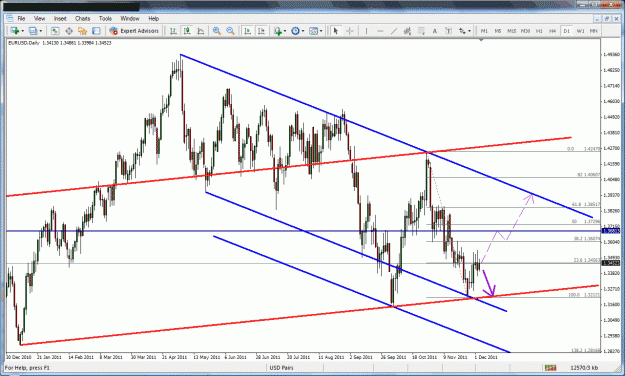Select the text tool (A)
Image resolution: width=625 pixels, height=376 pixels.
tap(435, 31)
